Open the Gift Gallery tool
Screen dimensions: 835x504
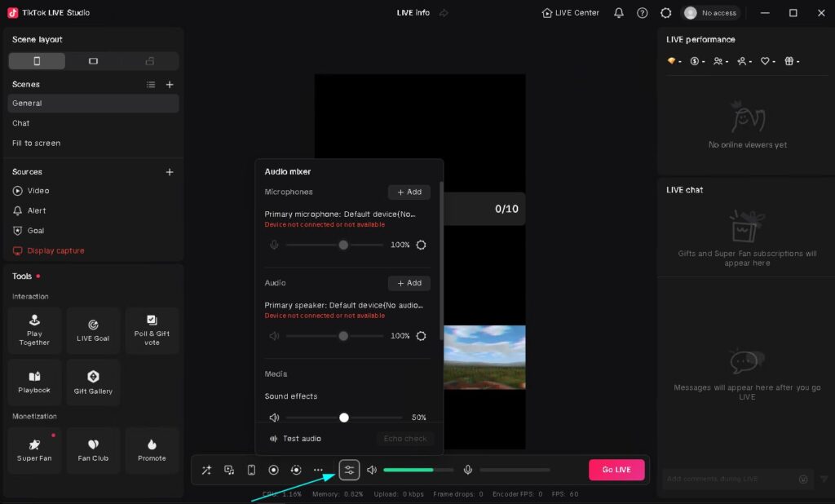93,382
